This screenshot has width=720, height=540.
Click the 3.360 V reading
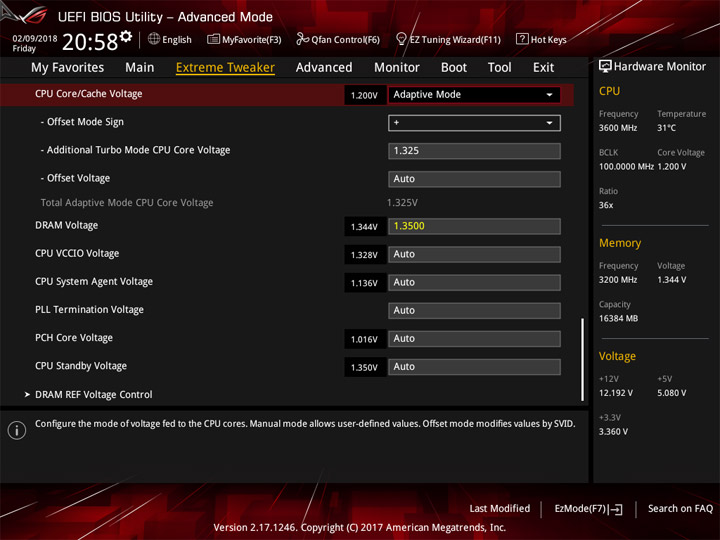click(613, 432)
